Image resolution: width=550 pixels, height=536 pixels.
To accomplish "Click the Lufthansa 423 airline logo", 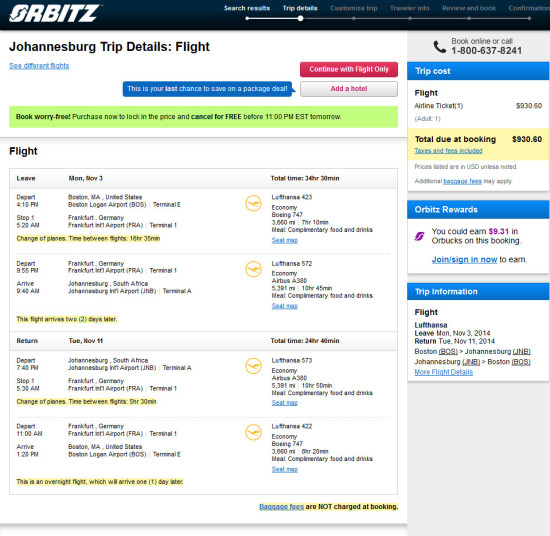I will [x=253, y=203].
